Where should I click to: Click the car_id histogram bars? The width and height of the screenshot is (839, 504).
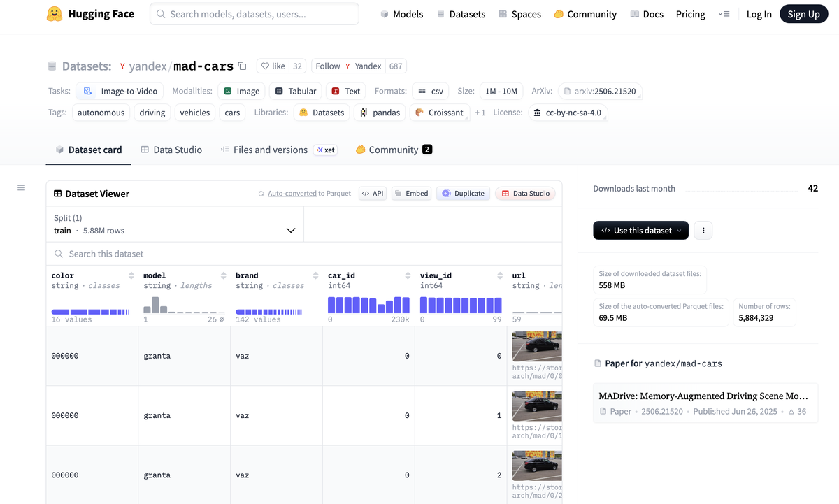(x=368, y=305)
